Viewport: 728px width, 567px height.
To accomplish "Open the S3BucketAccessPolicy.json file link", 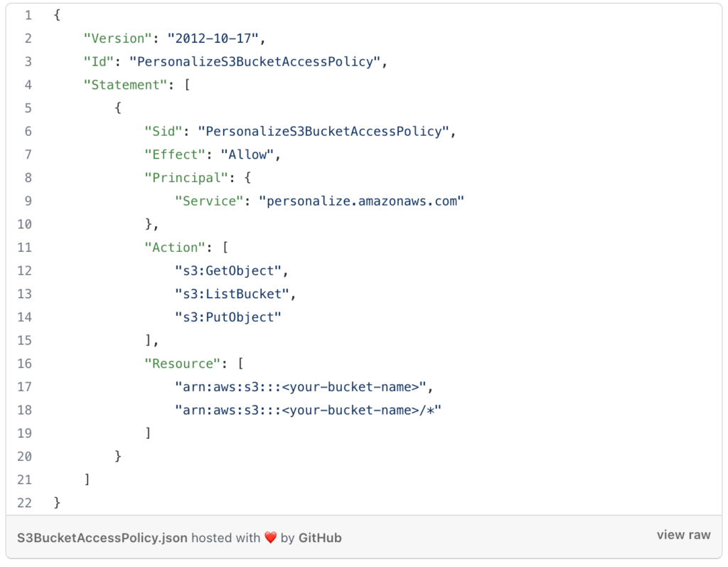I will pos(102,538).
